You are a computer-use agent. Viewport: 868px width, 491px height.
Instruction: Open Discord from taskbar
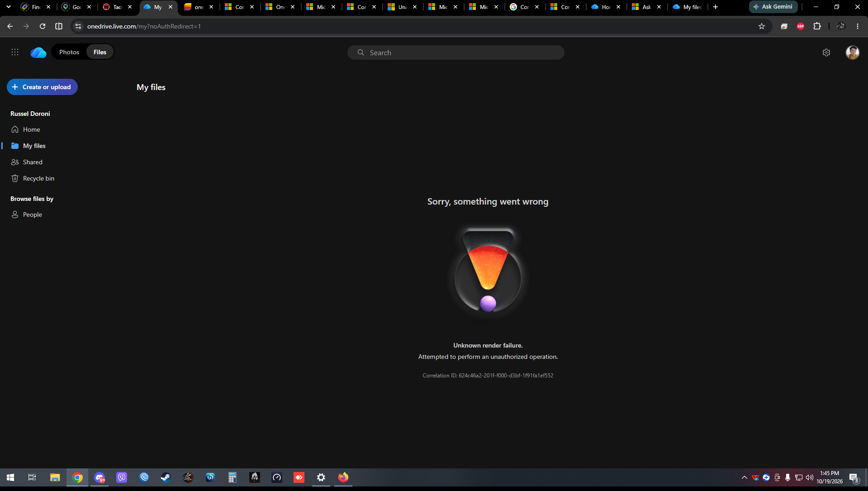point(100,477)
